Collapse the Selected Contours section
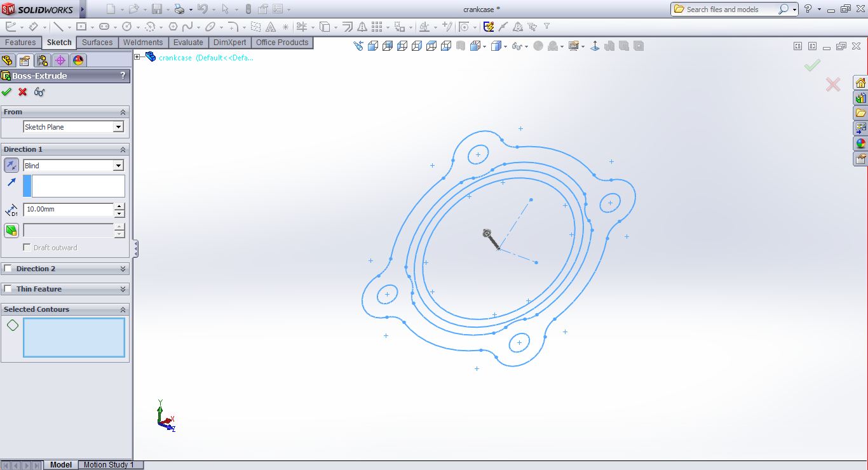Viewport: 868px width, 470px height. point(123,309)
